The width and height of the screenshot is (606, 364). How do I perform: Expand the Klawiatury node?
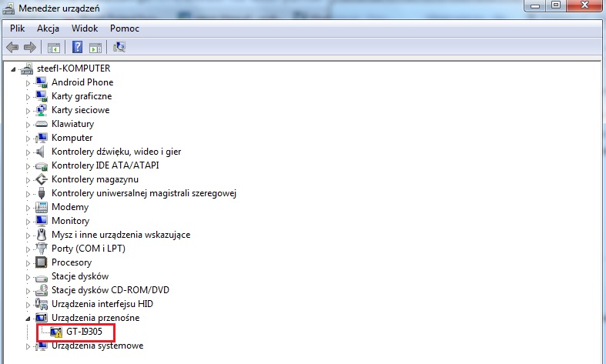pos(28,125)
